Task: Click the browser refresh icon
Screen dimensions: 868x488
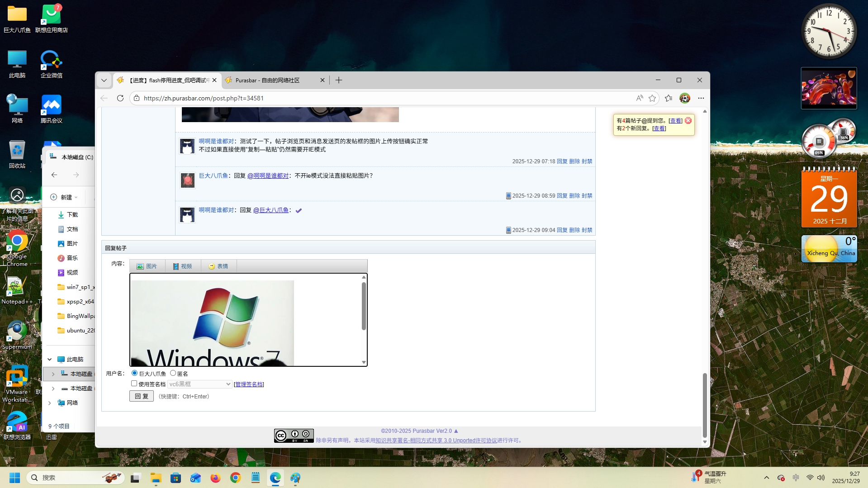Action: 120,98
